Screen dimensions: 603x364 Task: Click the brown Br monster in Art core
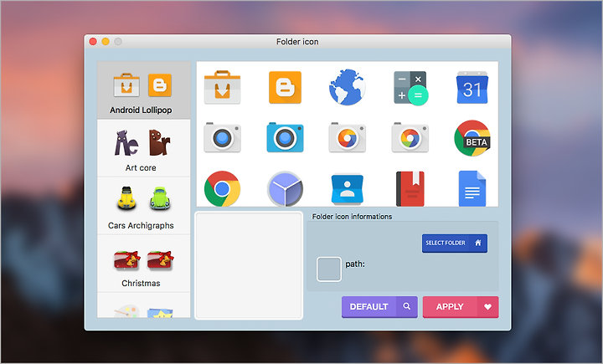point(159,142)
